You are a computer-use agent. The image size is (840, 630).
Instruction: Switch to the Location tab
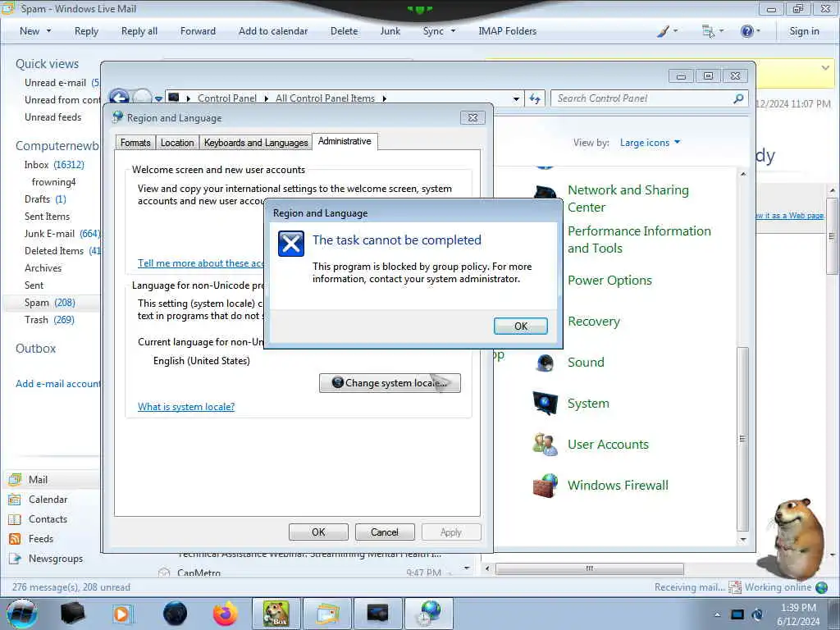(177, 143)
